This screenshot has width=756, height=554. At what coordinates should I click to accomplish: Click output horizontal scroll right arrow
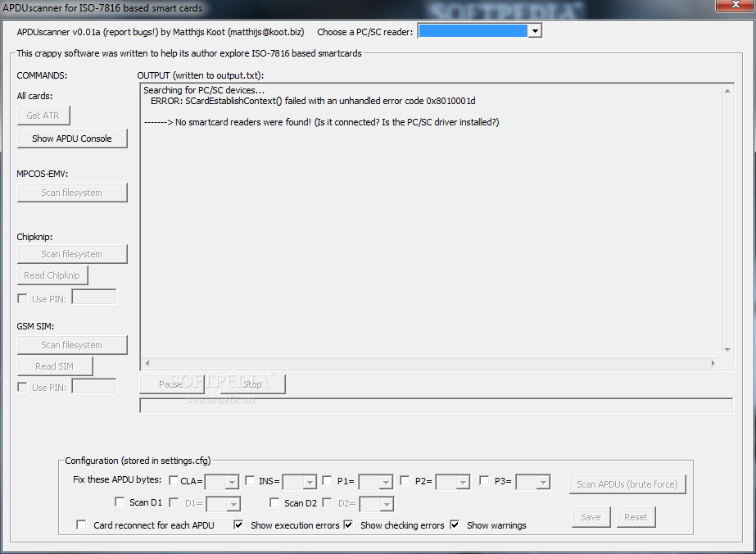pos(713,363)
